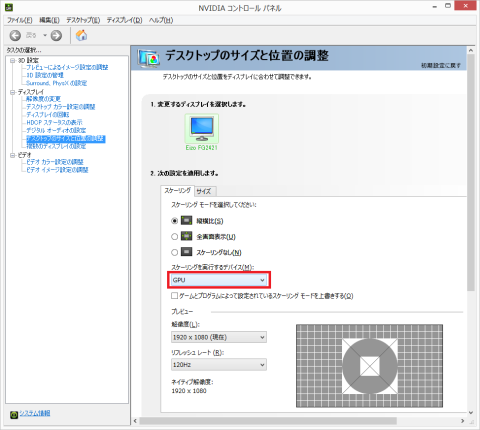
Task: Click the scroll down arrow
Action: (x=471, y=413)
